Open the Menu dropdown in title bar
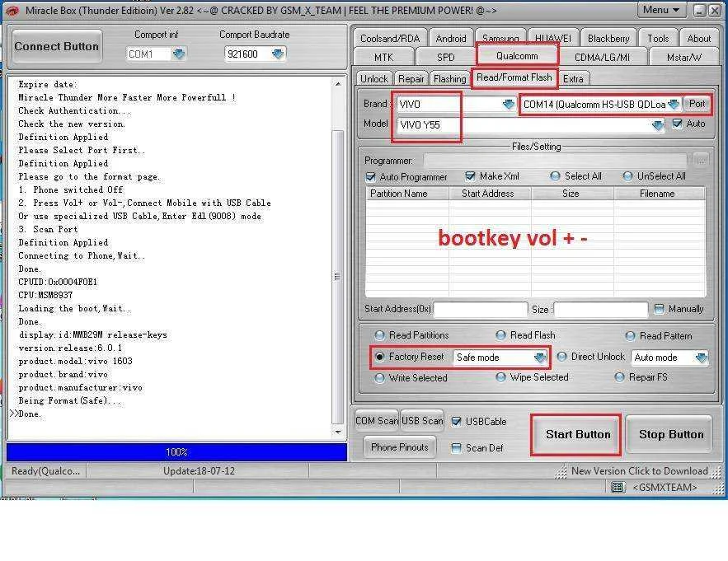Image resolution: width=728 pixels, height=561 pixels. pos(661,10)
